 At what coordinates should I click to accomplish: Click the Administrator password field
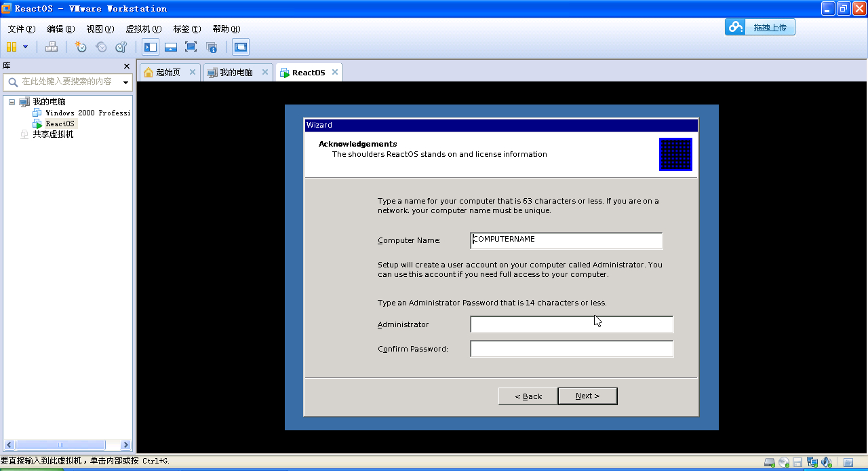click(x=572, y=324)
